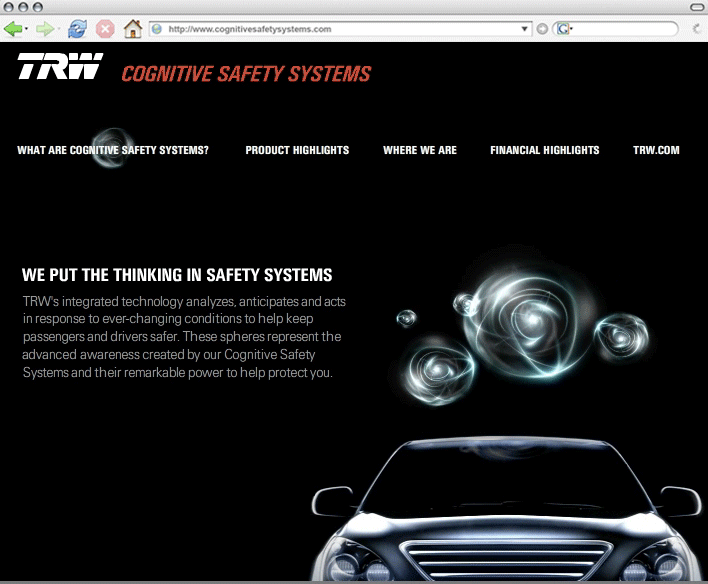Click the Cognitive Safety Systems title
708x584 pixels.
[247, 74]
